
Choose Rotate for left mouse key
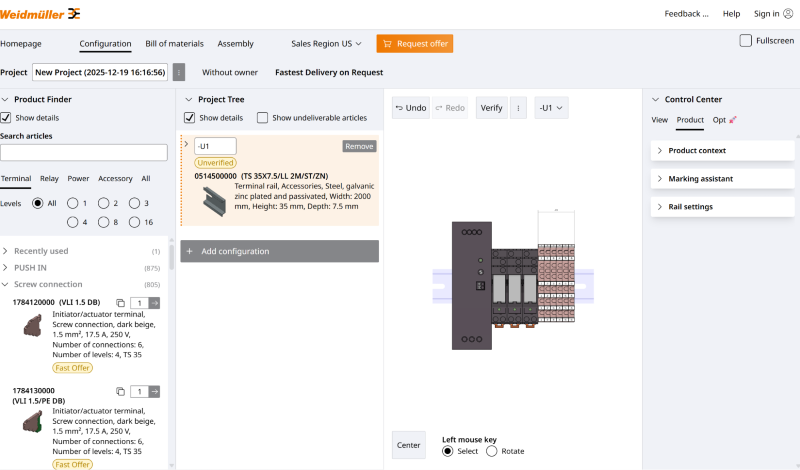pyautogui.click(x=491, y=451)
